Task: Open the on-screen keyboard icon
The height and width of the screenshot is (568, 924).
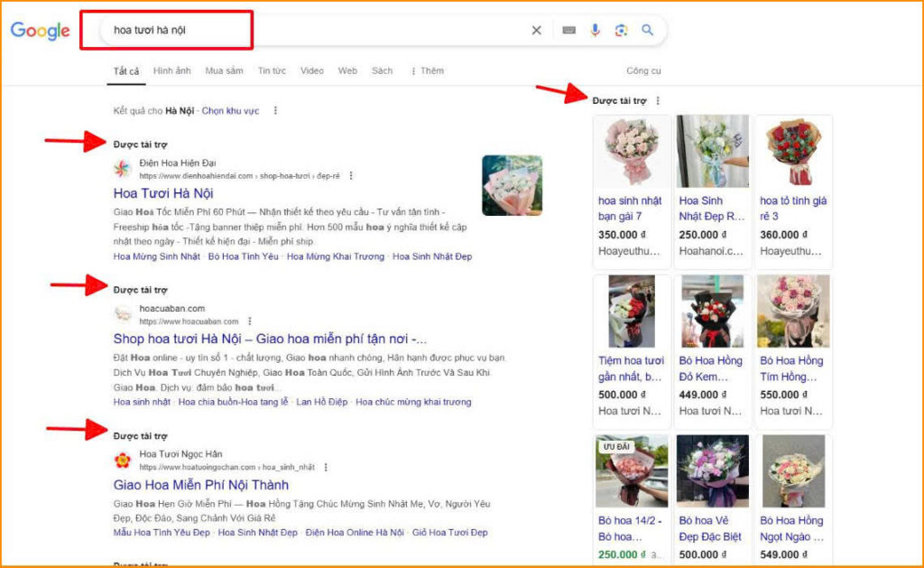Action: (x=568, y=30)
